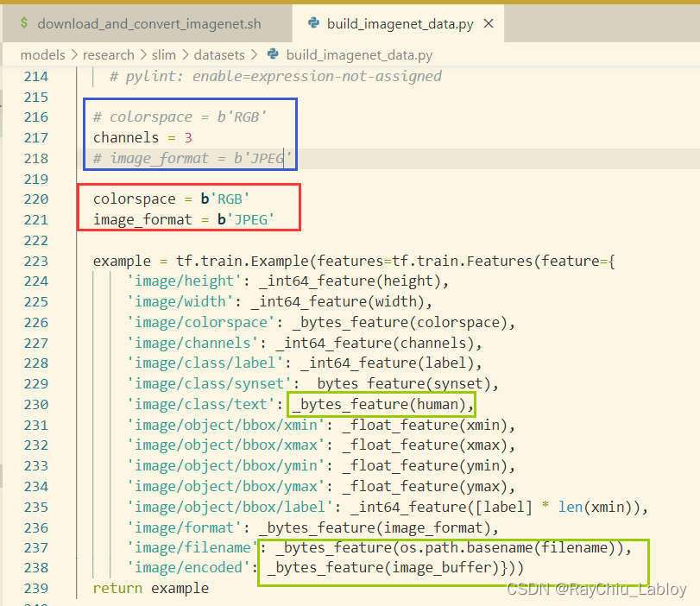
Task: Click line number 217 in gutter
Action: coord(36,137)
